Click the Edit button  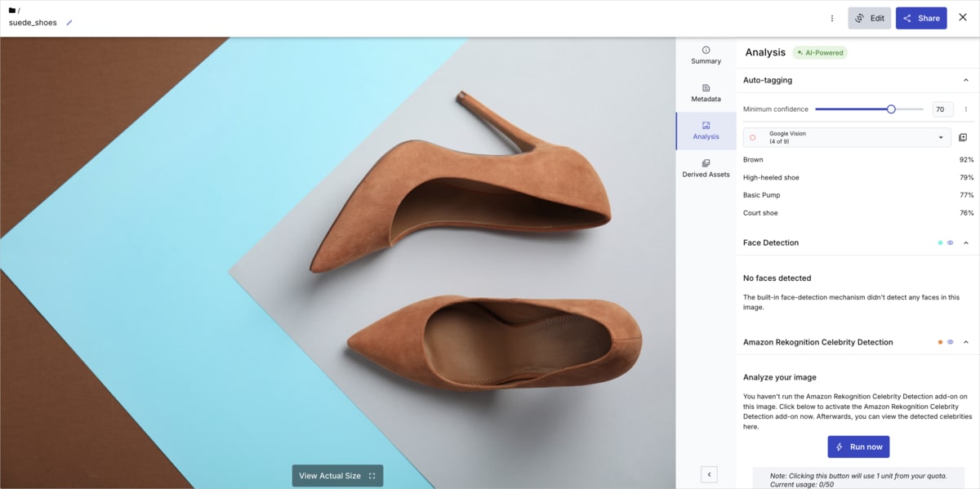pos(869,18)
